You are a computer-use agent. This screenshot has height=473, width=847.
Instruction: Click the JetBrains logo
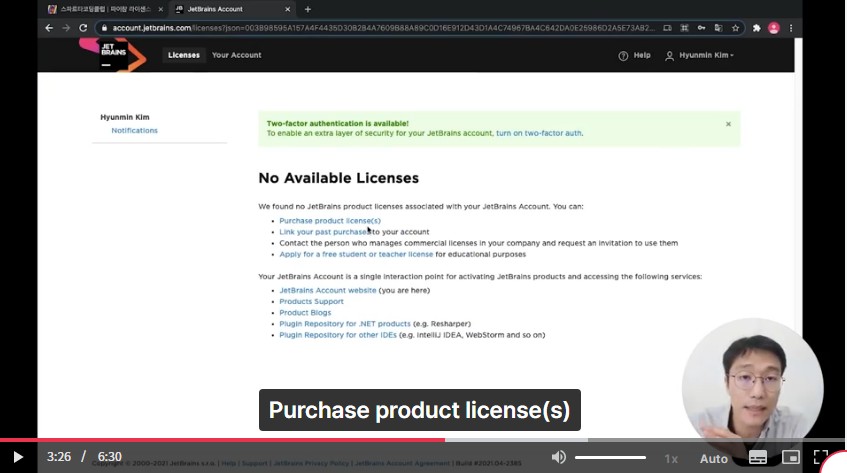coord(113,54)
